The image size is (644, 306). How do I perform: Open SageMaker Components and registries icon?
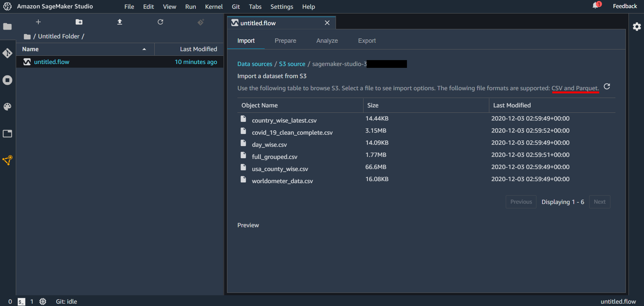pyautogui.click(x=7, y=160)
